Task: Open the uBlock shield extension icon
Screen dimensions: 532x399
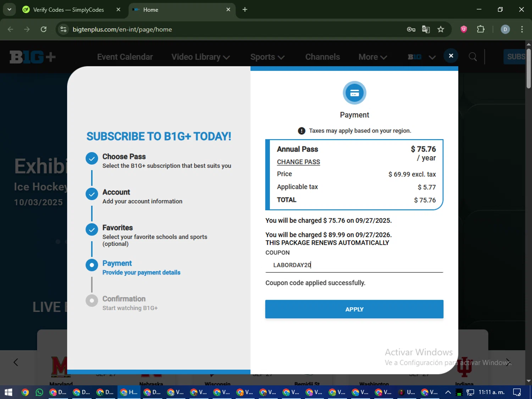Action: (464, 29)
